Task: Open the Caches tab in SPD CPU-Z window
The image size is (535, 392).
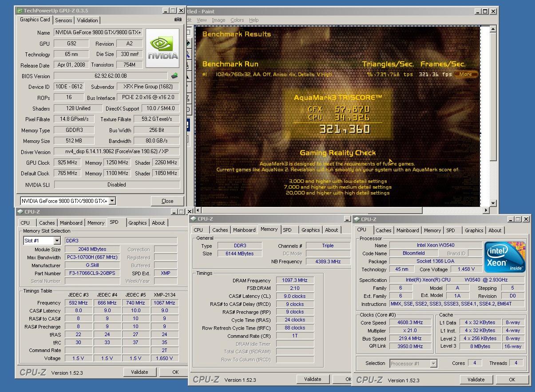Action: (x=47, y=223)
